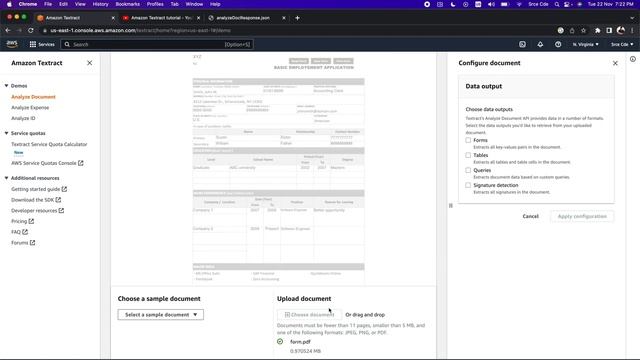The width and height of the screenshot is (640, 360).
Task: Open Analyze Document demo link
Action: click(x=33, y=97)
